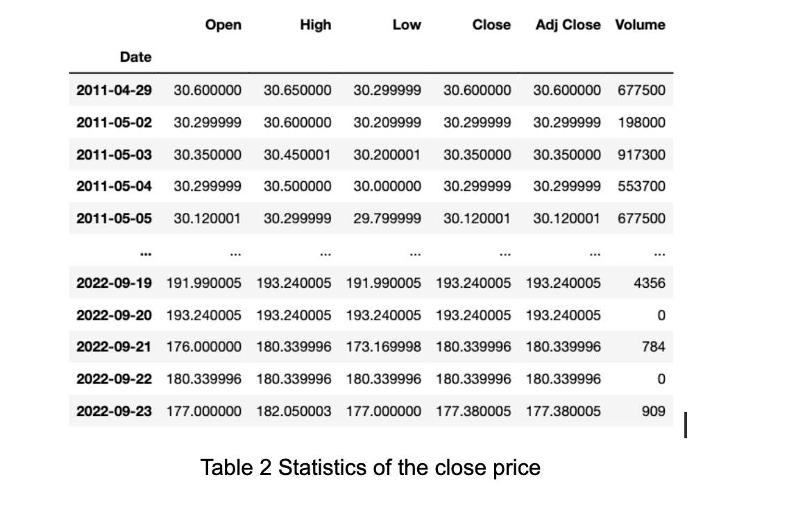Screen dimensions: 812x509
Task: Click volume value 4356
Action: [x=650, y=283]
